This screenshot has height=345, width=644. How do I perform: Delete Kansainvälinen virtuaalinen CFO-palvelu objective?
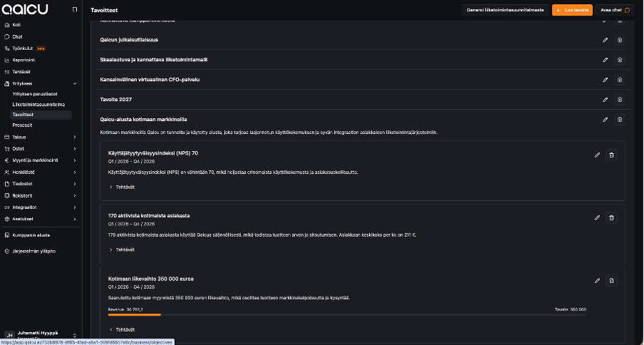pos(619,79)
